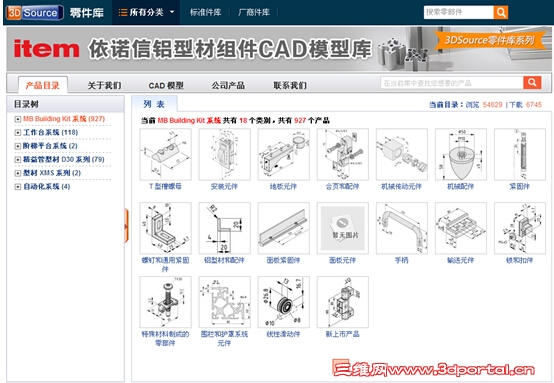The image size is (554, 383).
Task: Open 阶梯平台系统 (2) tree link
Action: 50,146
